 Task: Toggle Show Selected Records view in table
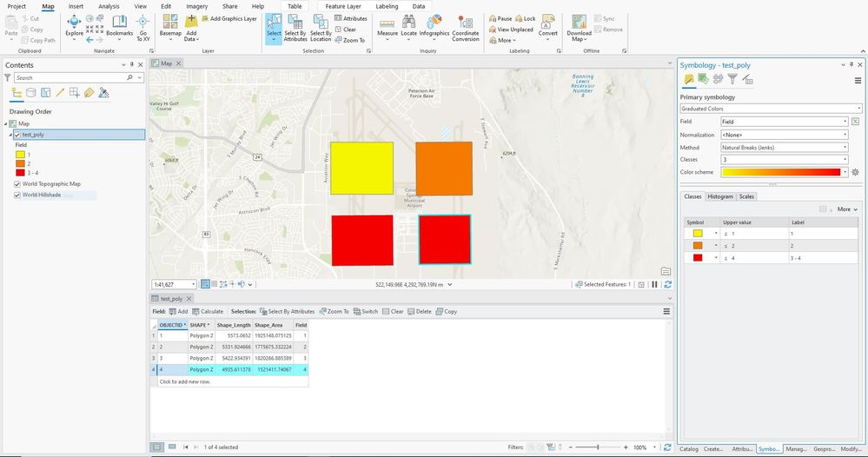(x=172, y=447)
